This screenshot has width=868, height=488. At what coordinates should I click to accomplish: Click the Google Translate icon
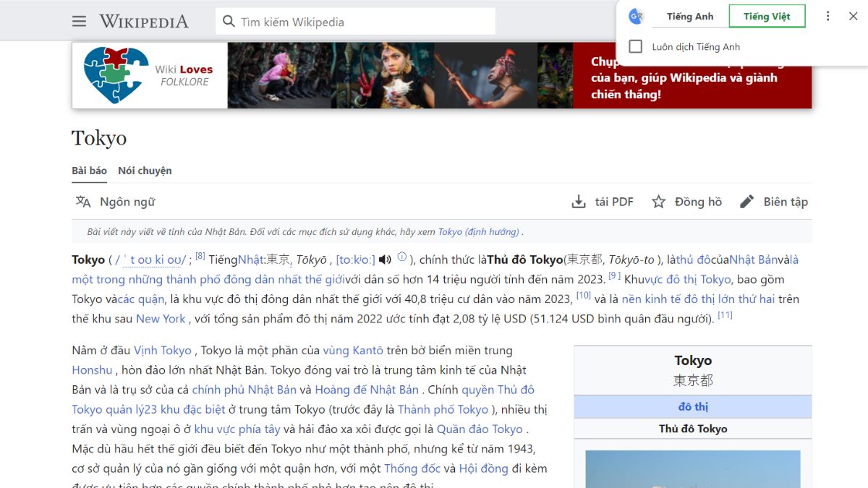point(636,16)
